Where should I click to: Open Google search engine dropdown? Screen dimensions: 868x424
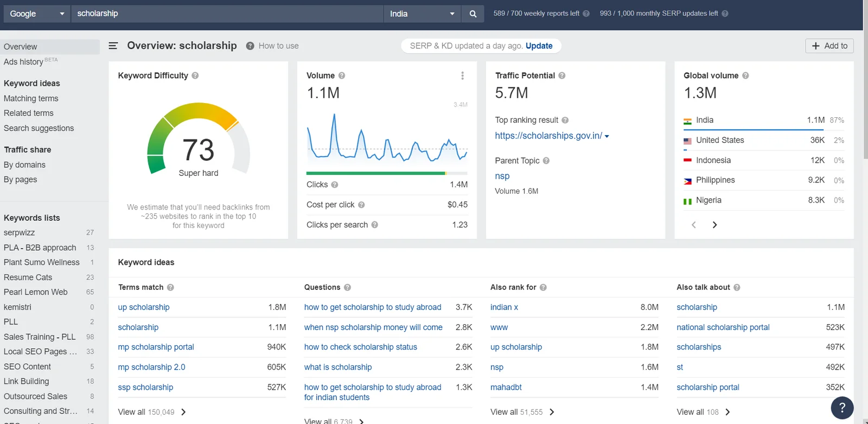(x=37, y=14)
